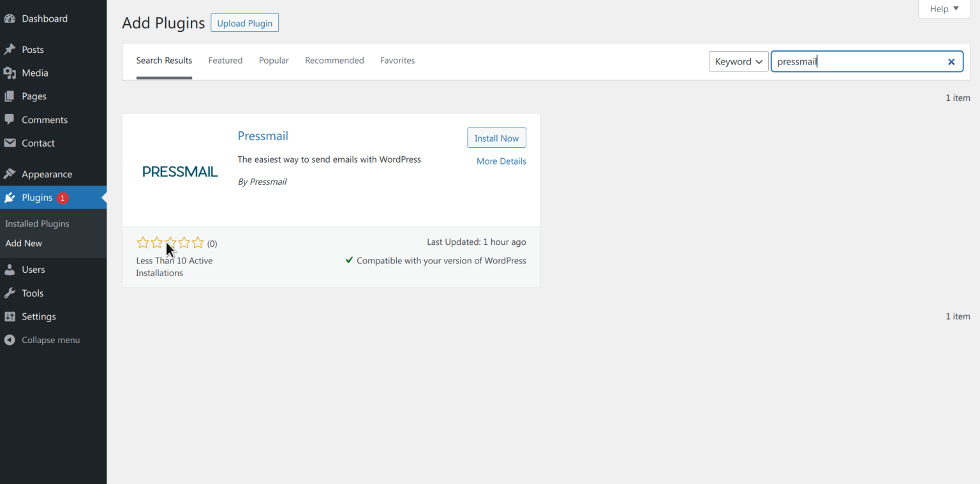Click the Dashboard gauge icon

pyautogui.click(x=10, y=18)
